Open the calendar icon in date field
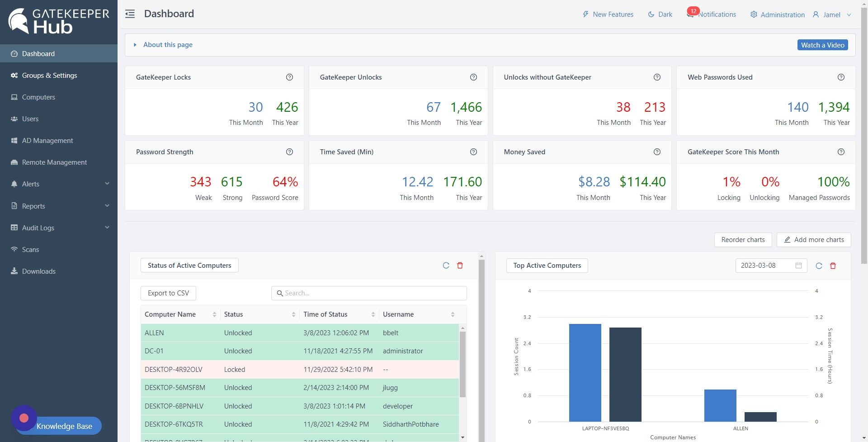The image size is (868, 442). [798, 266]
